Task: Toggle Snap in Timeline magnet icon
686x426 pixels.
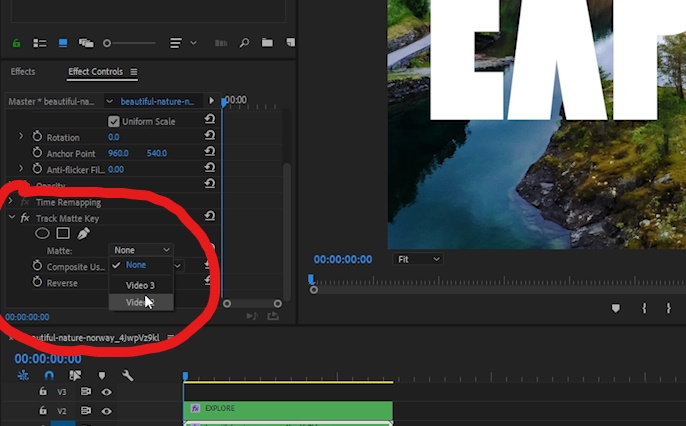Action: tap(49, 375)
